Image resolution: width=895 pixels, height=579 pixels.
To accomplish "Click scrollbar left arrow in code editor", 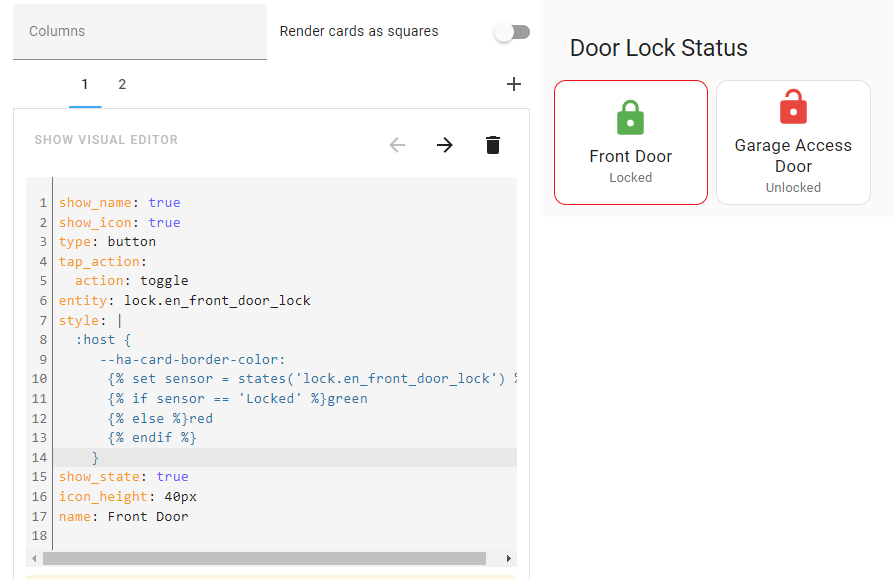I will [34, 558].
